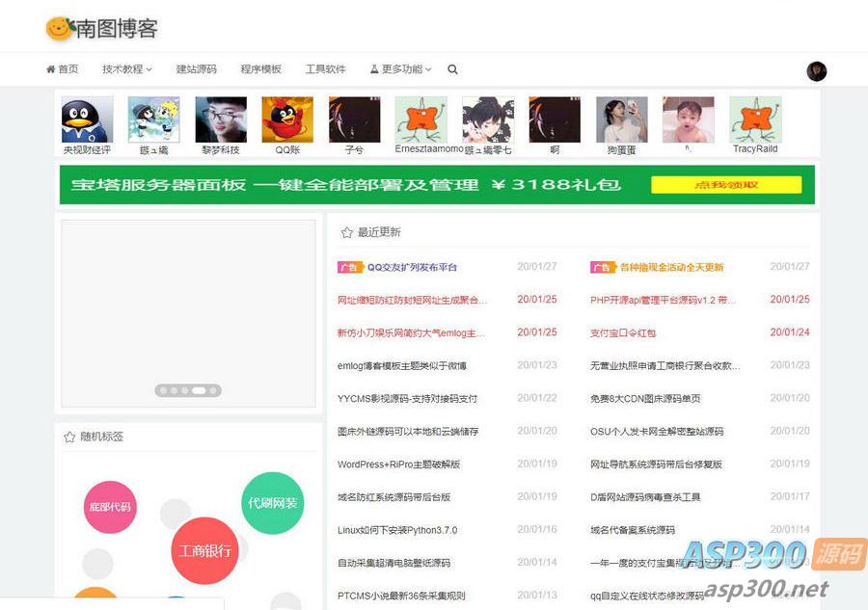This screenshot has height=610, width=868.
Task: Open 网址缩短防红防封 article link
Action: point(413,300)
